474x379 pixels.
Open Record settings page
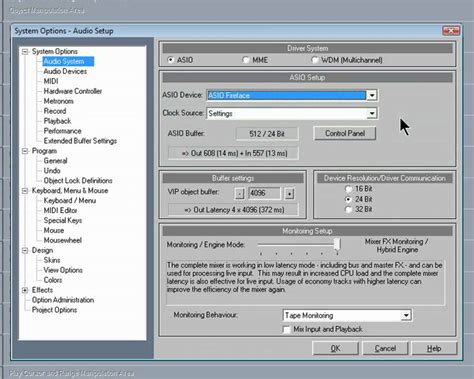[55, 111]
